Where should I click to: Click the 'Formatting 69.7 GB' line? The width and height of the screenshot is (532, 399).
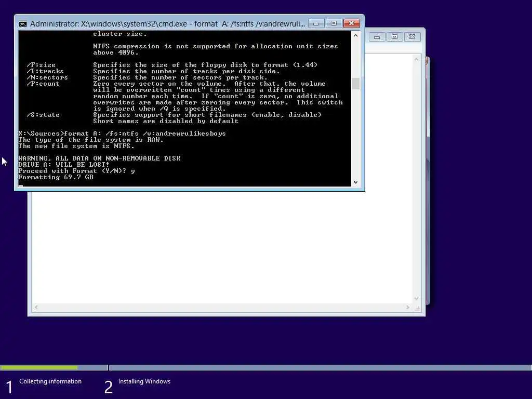(x=56, y=177)
